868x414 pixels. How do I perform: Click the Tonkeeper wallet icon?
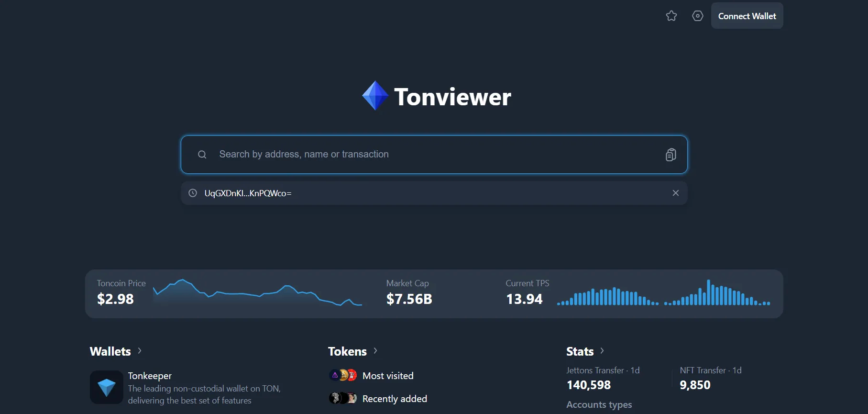click(x=106, y=387)
